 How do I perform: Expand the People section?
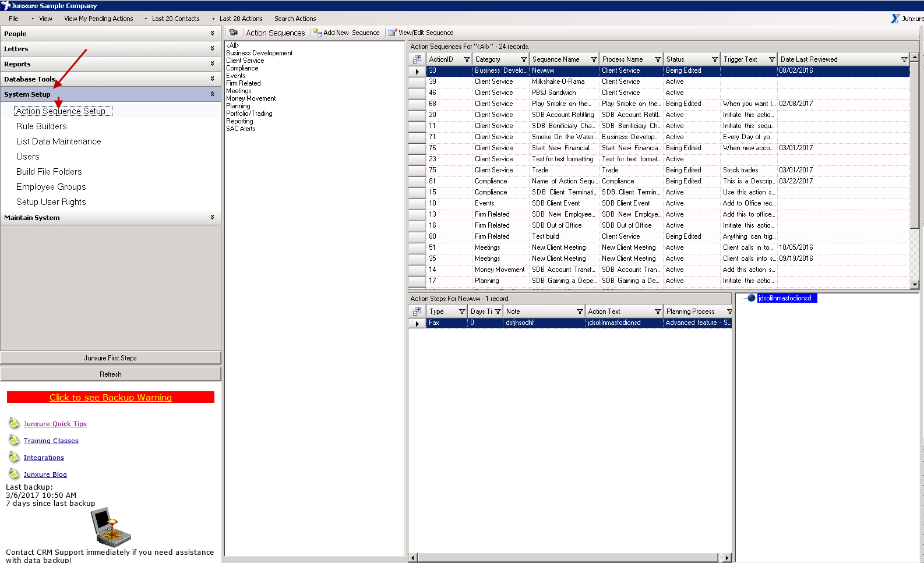pyautogui.click(x=111, y=34)
